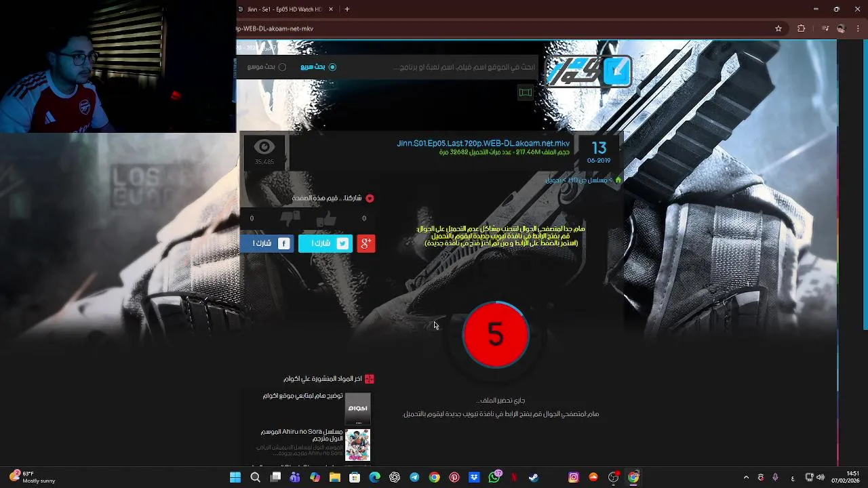Switch to the Jinn Se1 Ep05 tab
Viewport: 868px width, 488px height.
(285, 9)
